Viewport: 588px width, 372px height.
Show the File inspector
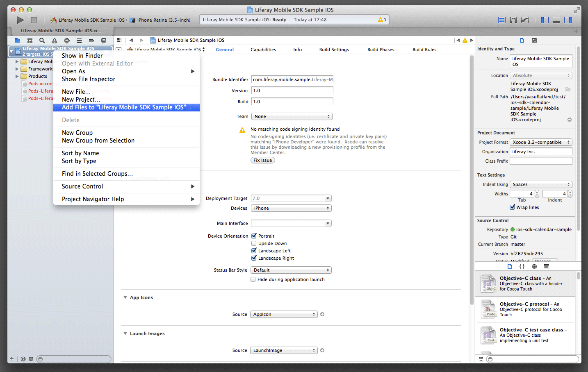tap(522, 41)
